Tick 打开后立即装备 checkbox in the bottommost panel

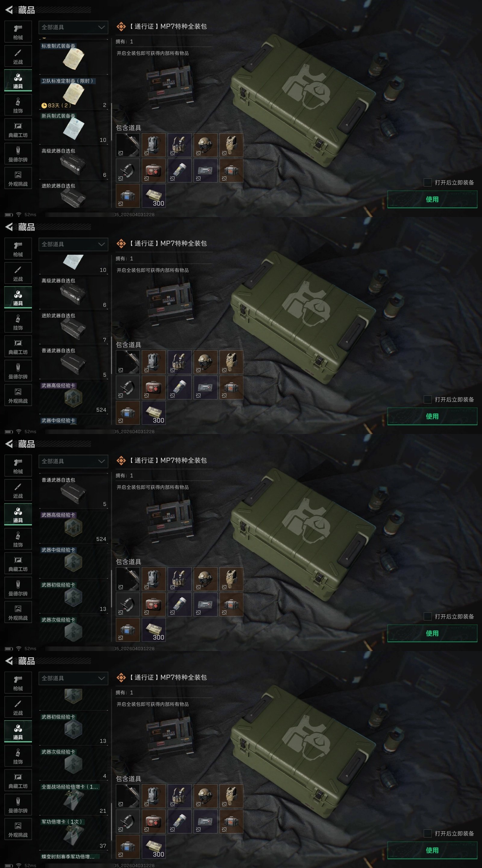427,833
